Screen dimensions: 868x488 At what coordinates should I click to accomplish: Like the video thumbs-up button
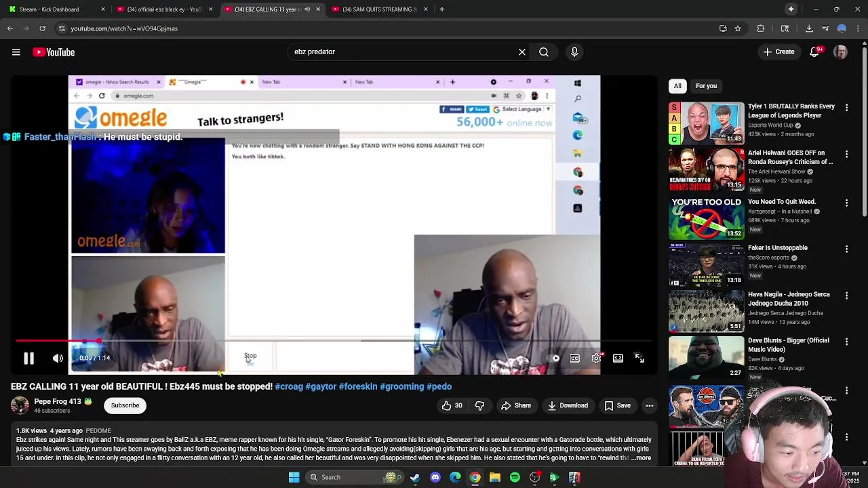pos(452,405)
